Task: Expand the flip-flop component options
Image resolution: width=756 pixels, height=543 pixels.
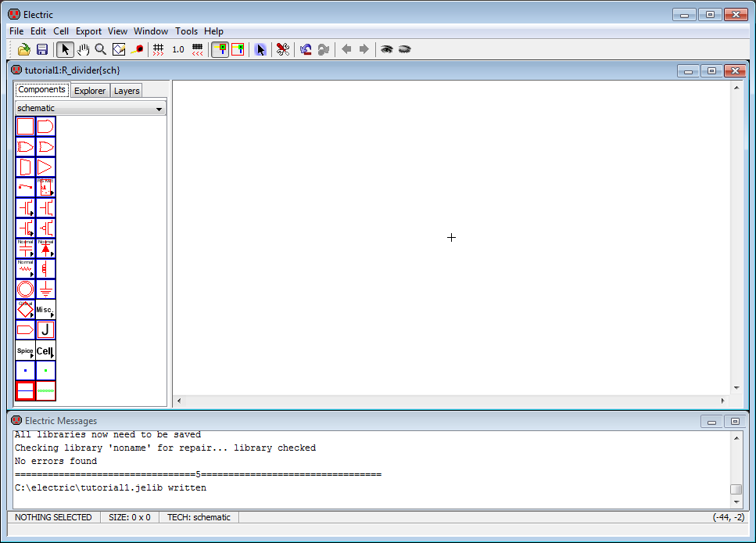Action: coord(46,187)
